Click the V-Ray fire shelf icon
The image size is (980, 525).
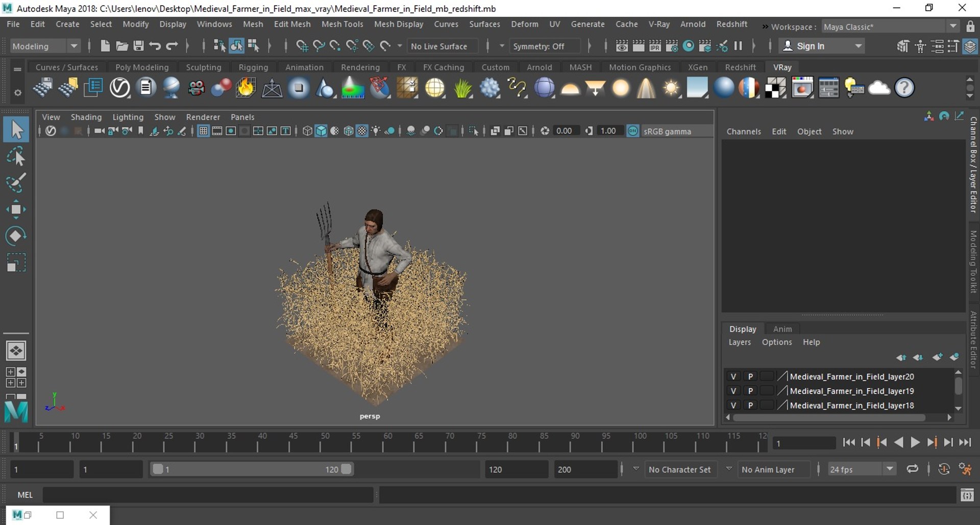pos(246,88)
